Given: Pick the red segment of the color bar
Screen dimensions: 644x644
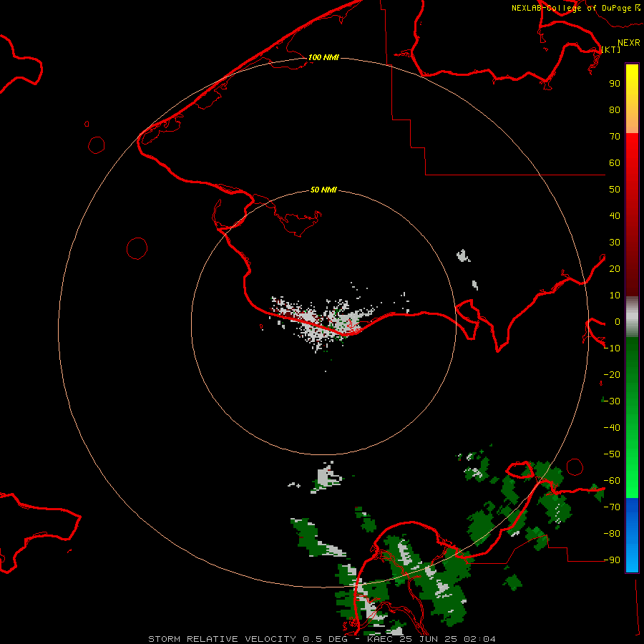Looking at the screenshot, I should (x=632, y=215).
